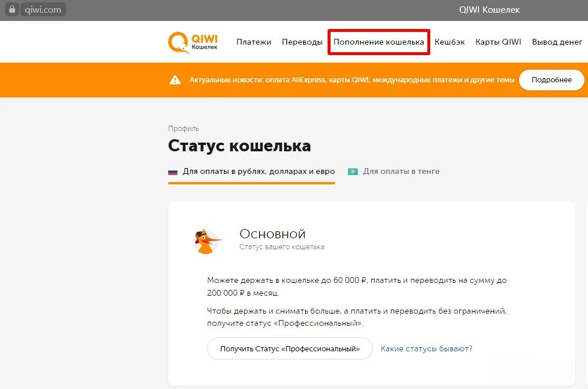Open Пополнение кошелька in navigation
The height and width of the screenshot is (389, 588).
point(379,42)
